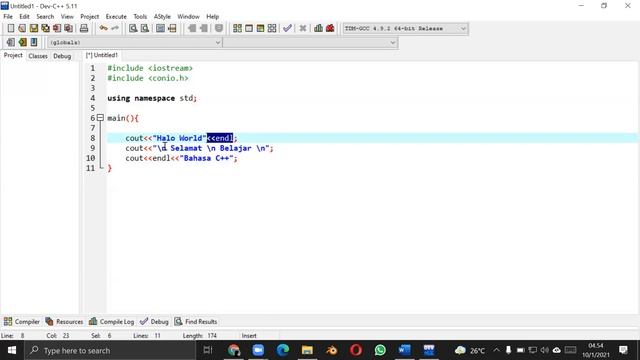640x360 pixels.
Task: Click the Open file toolbar icon
Action: click(x=22, y=28)
